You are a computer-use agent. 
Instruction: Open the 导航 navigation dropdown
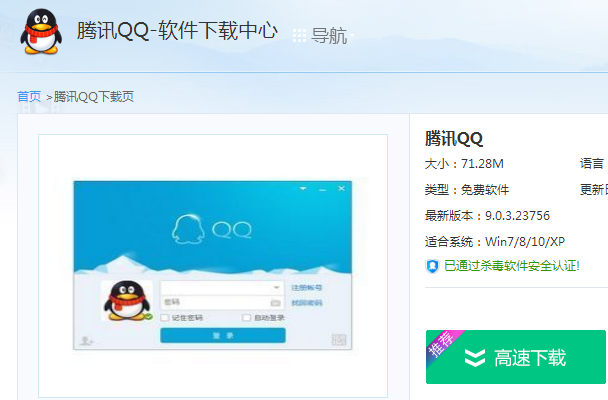332,36
